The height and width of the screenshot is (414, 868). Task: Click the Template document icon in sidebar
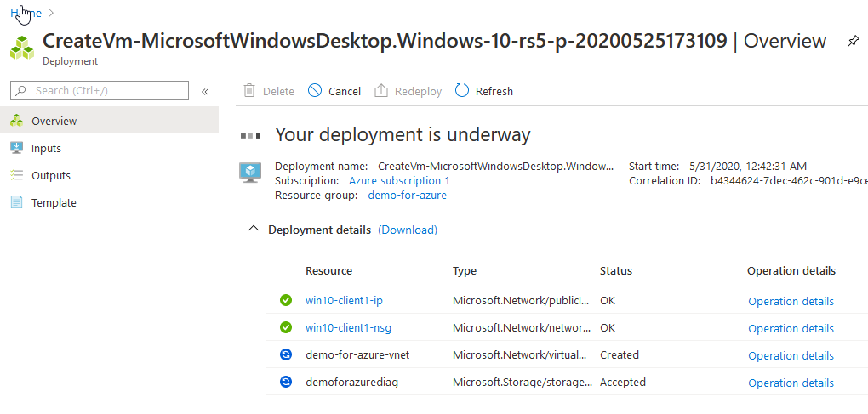17,202
